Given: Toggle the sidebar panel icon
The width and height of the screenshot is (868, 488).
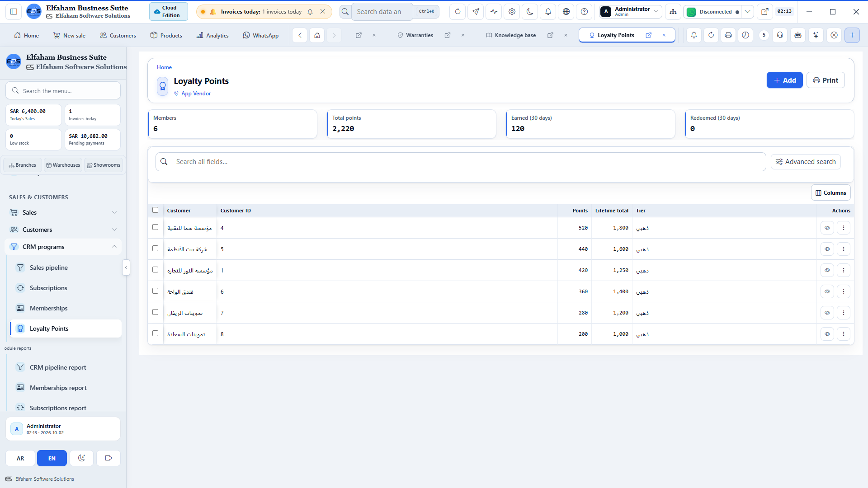Looking at the screenshot, I should (14, 12).
